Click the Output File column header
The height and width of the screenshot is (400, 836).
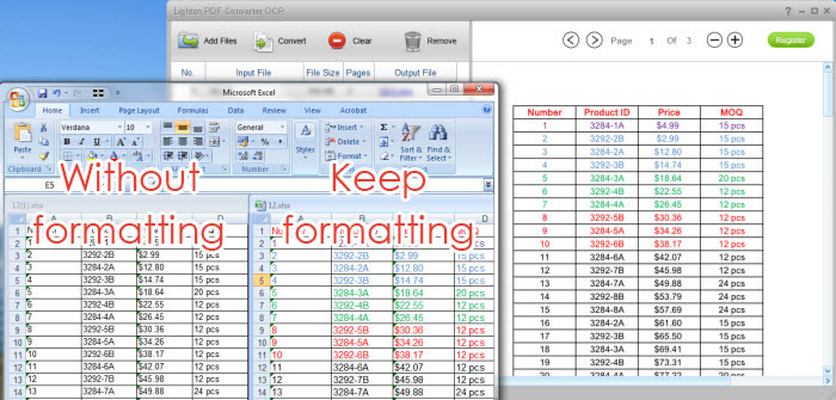415,73
